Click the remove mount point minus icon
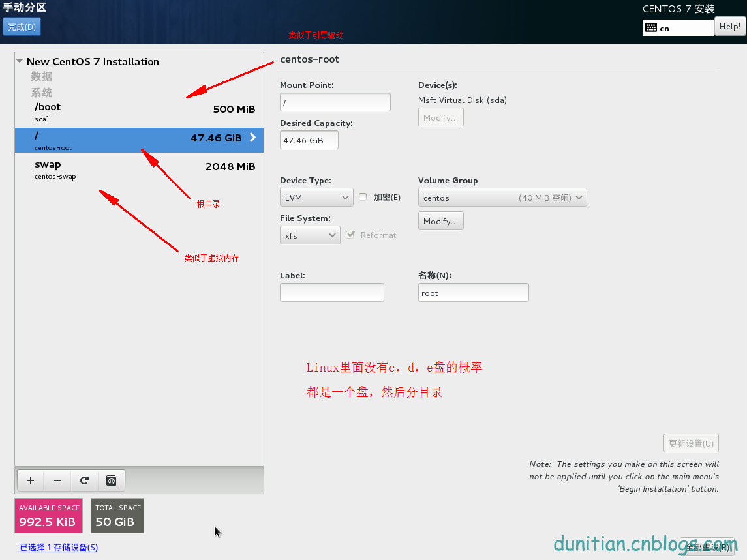747x560 pixels. coord(57,480)
